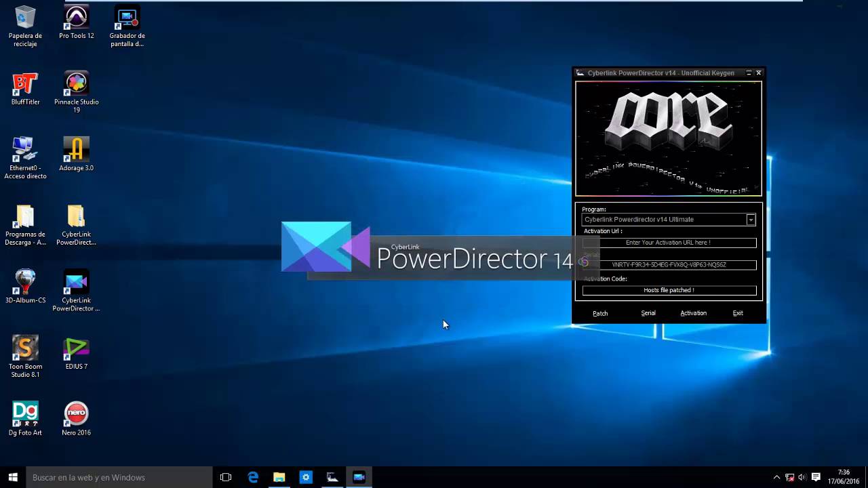The width and height of the screenshot is (868, 488).
Task: Open the Action Center notifications icon
Action: tap(816, 477)
